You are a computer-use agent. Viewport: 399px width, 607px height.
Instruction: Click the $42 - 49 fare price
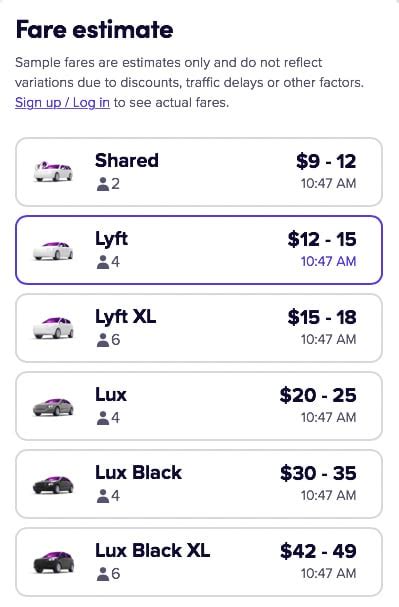318,551
